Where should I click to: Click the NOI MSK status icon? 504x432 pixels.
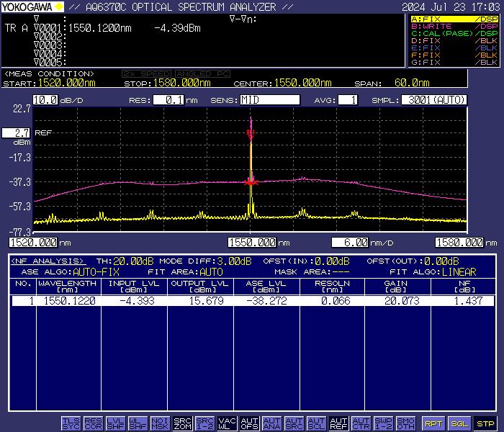pos(161,423)
